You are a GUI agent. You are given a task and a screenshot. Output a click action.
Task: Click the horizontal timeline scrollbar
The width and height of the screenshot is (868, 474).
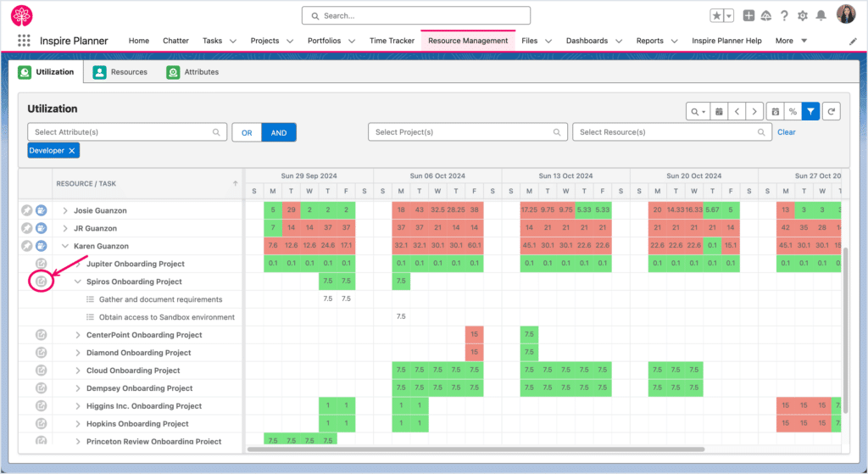point(476,449)
